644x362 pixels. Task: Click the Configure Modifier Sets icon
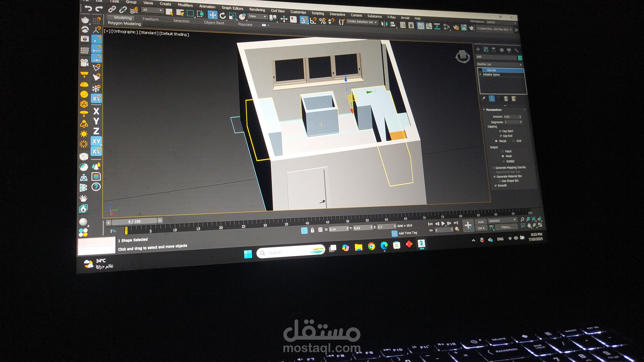pyautogui.click(x=514, y=99)
